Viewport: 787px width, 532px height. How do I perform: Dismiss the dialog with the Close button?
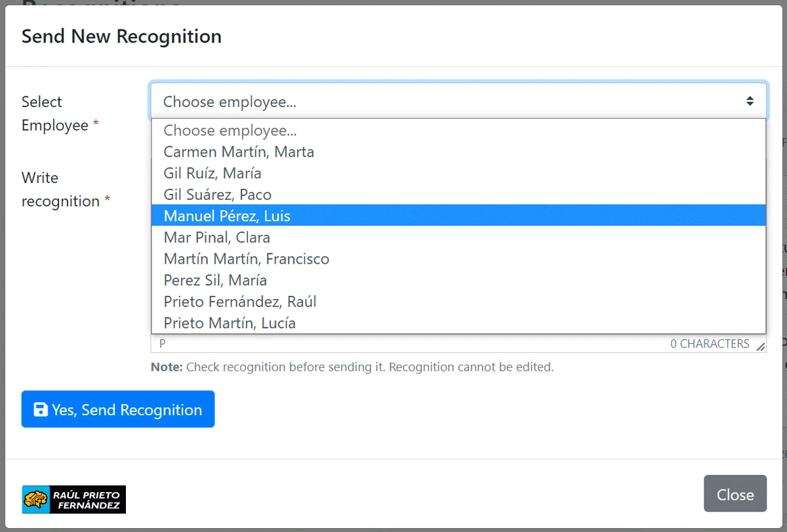tap(735, 494)
